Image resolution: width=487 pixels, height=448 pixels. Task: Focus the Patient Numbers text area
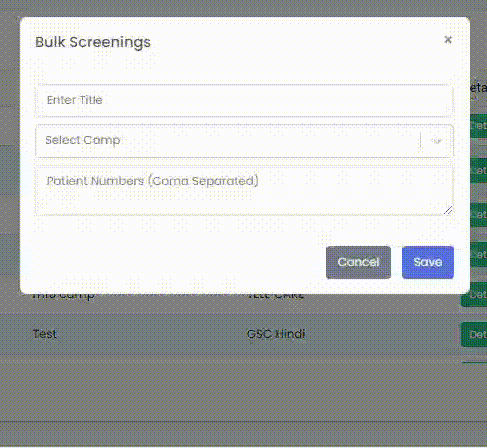(244, 190)
